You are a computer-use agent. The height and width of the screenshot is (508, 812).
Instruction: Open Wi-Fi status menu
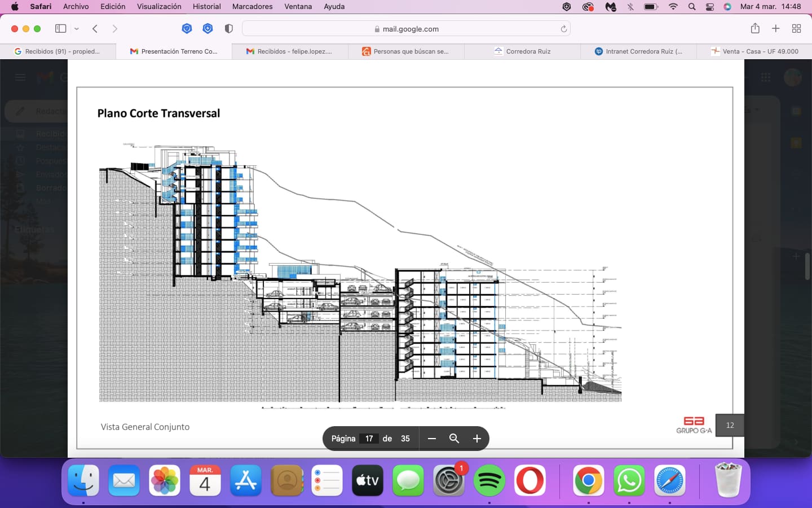coord(673,7)
